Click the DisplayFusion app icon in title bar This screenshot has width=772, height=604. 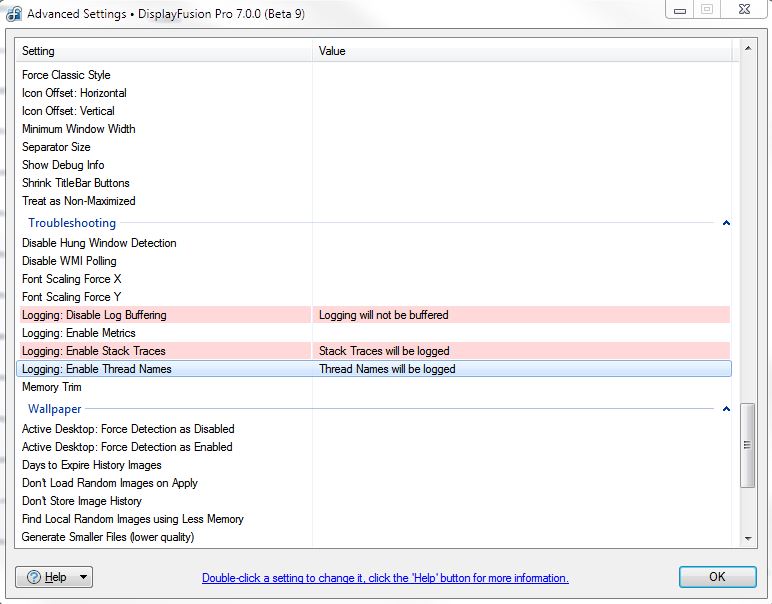pos(14,13)
